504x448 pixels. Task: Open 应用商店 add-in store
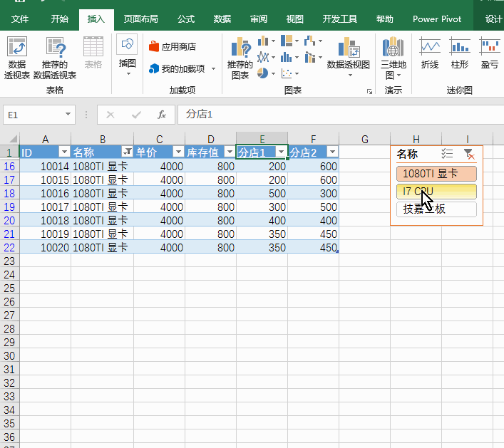tap(173, 47)
